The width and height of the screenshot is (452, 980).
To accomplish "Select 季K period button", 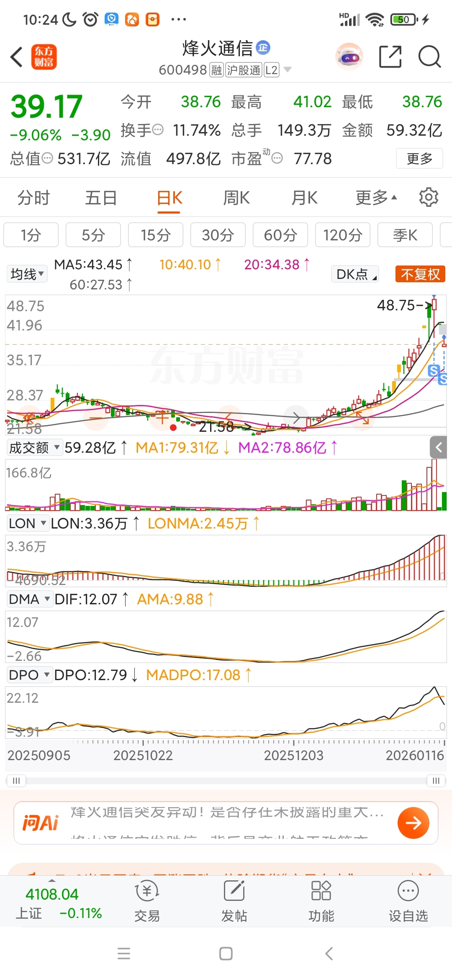I will [405, 235].
